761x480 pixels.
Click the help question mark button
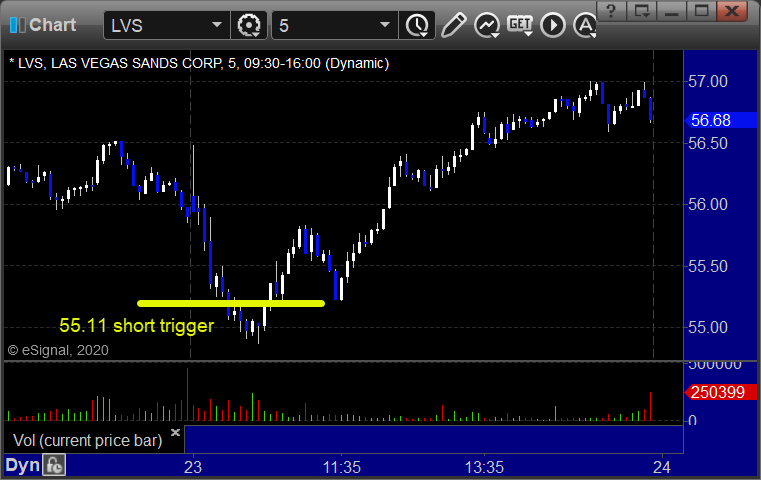pos(612,11)
